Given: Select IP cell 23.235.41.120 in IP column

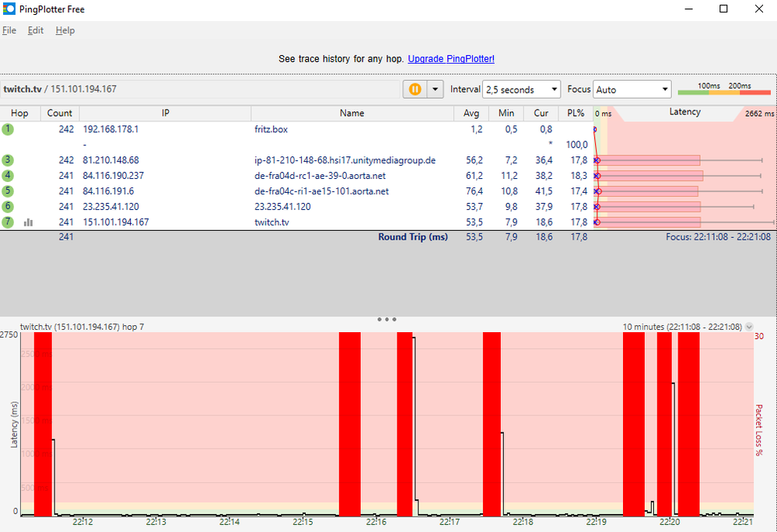Looking at the screenshot, I should coord(110,207).
